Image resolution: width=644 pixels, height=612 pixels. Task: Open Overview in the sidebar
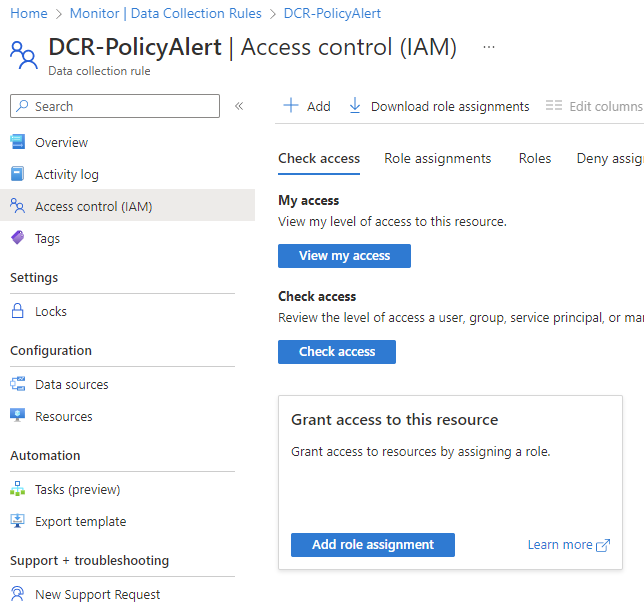click(61, 143)
